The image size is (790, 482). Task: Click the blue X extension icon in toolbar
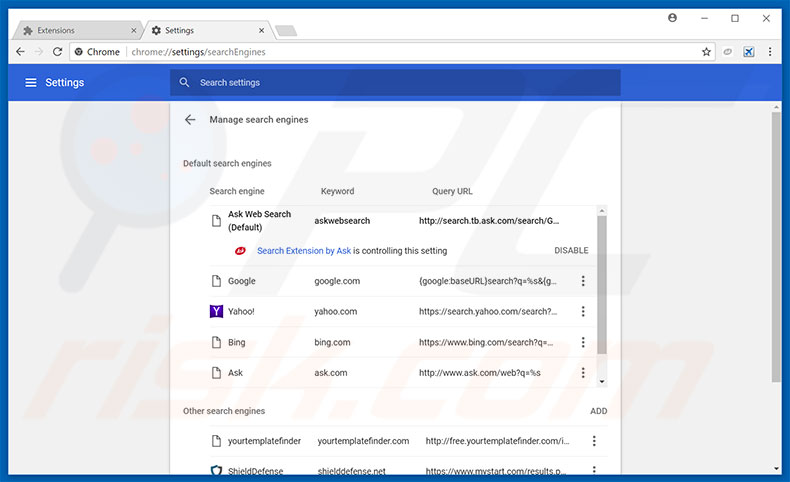click(749, 52)
